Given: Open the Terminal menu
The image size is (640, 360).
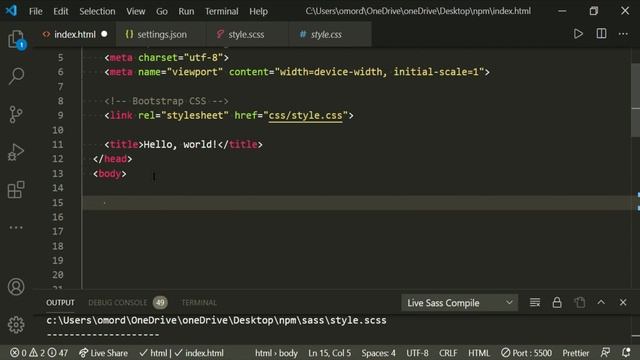Looking at the screenshot, I should tap(222, 11).
